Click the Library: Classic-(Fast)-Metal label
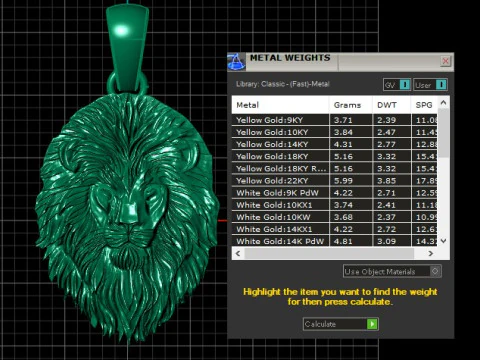Screen dimensions: 480x360 [283, 84]
